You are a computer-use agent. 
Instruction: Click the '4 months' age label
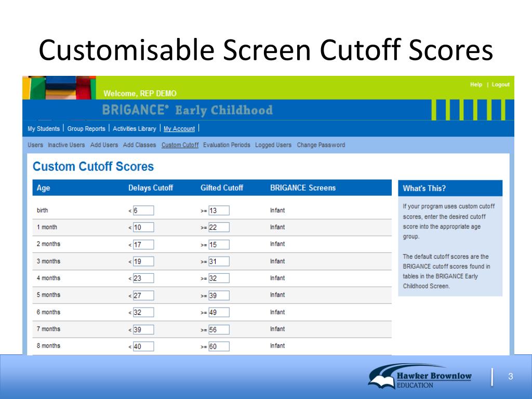48,278
